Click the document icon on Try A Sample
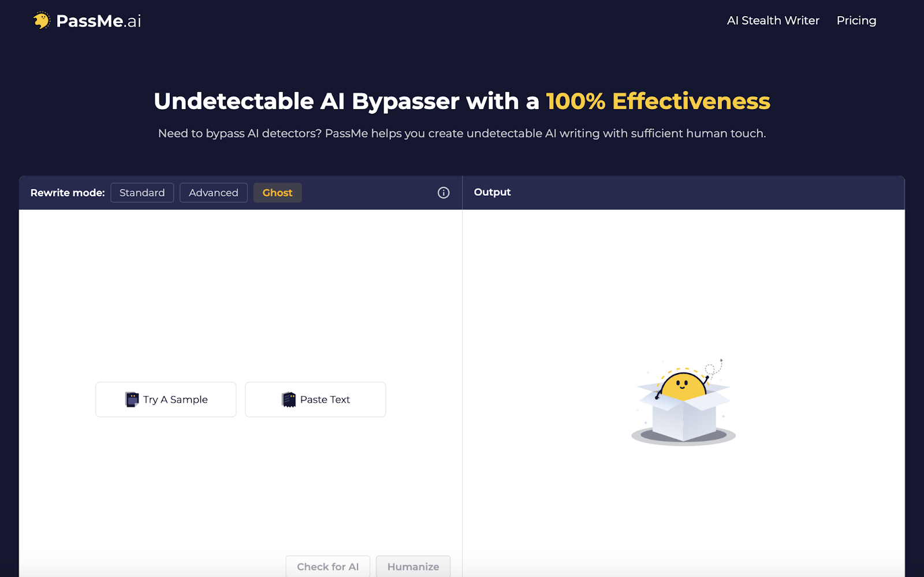The width and height of the screenshot is (924, 577). coord(132,400)
